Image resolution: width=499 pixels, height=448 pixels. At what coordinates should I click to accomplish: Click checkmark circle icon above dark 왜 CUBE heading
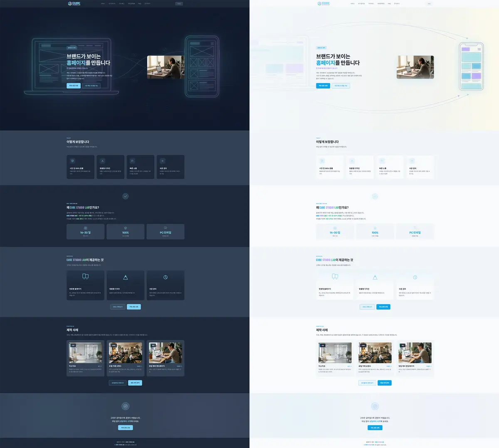point(126,196)
